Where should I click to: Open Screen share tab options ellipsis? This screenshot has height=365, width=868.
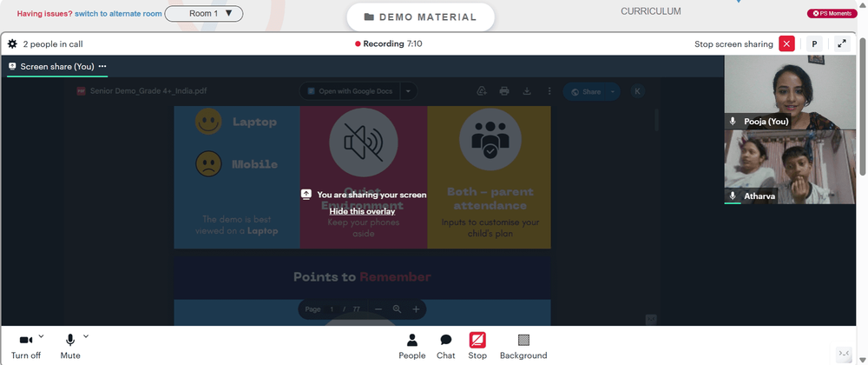pyautogui.click(x=102, y=66)
